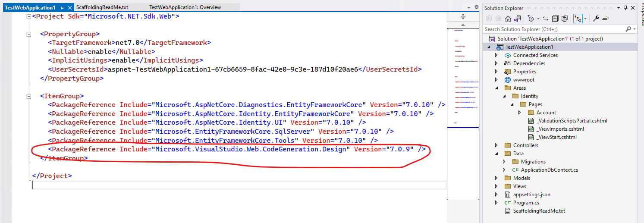Expand the Dependencies node
The width and height of the screenshot is (644, 223).
496,63
